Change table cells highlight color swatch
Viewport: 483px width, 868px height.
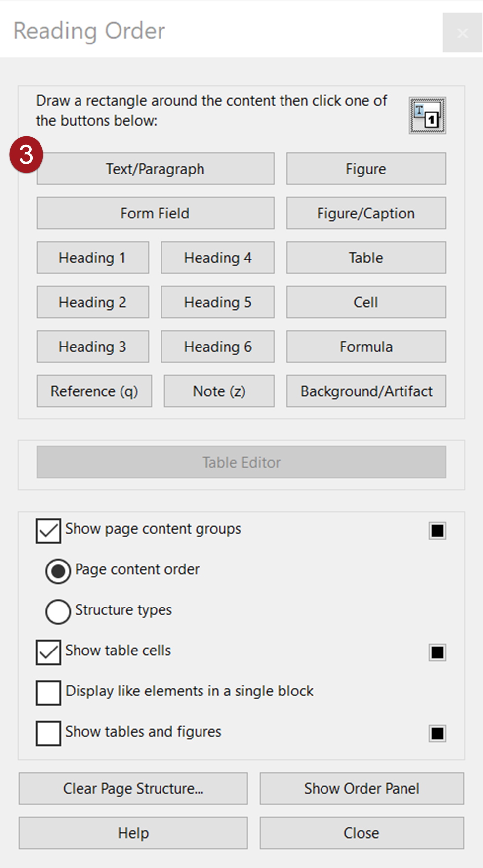coord(437,652)
